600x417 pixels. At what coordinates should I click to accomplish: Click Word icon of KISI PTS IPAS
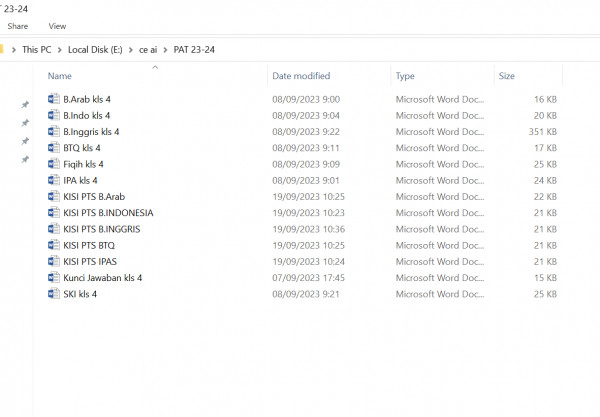coord(54,262)
